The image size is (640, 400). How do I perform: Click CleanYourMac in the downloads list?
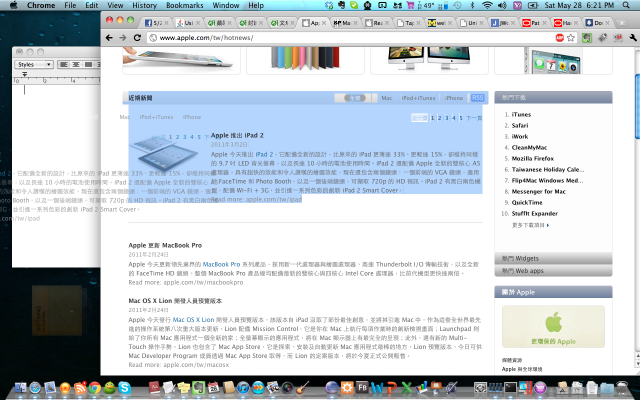click(x=529, y=147)
